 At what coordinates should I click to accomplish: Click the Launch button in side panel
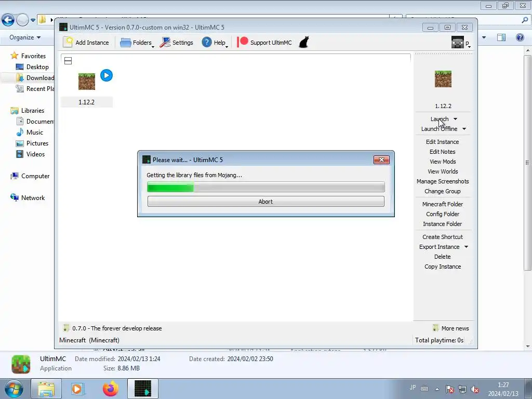440,119
